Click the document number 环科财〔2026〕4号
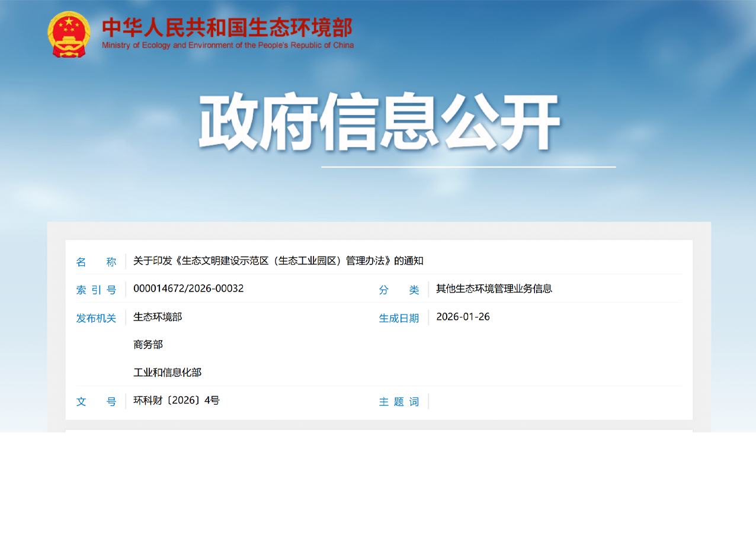This screenshot has height=551, width=756. pyautogui.click(x=176, y=401)
